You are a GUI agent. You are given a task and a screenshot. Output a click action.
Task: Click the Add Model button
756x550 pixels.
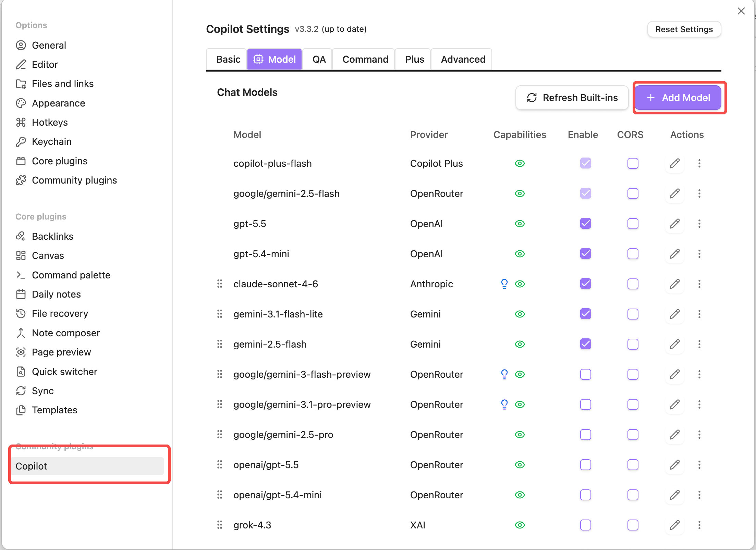click(x=678, y=98)
